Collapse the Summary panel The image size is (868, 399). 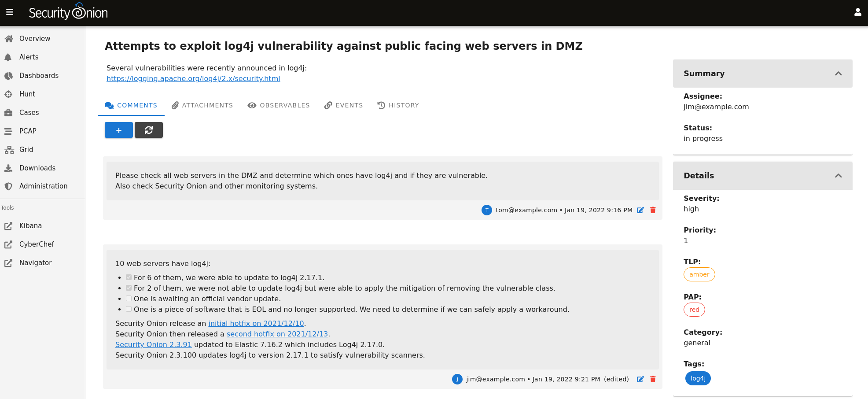point(838,74)
